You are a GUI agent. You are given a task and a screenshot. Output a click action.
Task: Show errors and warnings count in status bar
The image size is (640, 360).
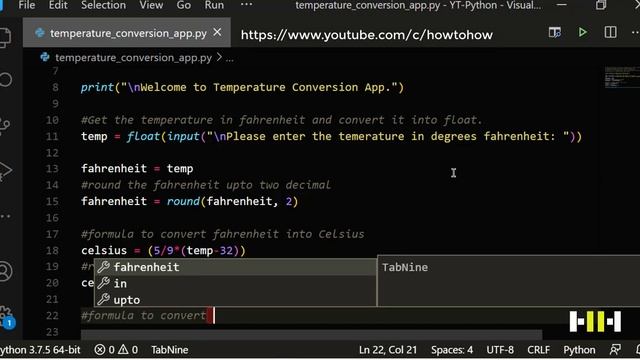click(x=116, y=350)
